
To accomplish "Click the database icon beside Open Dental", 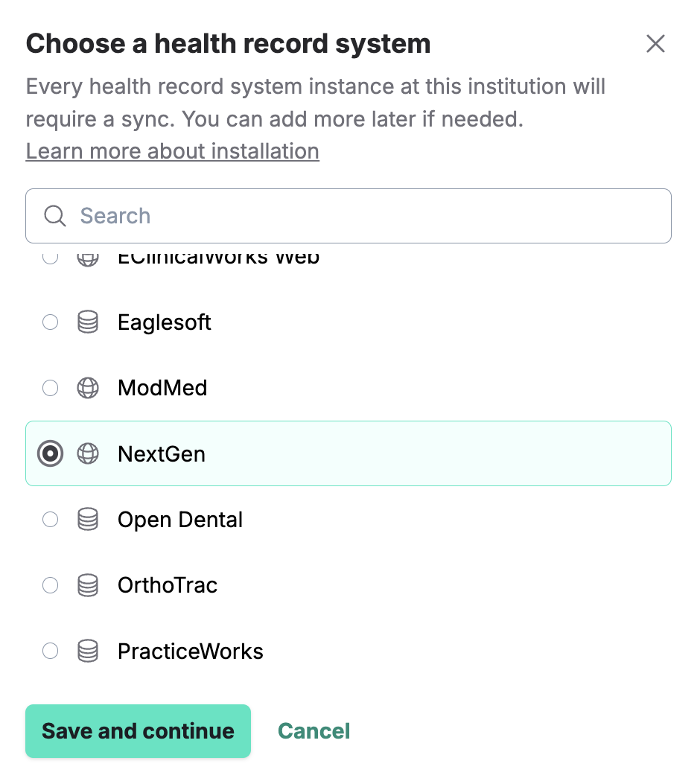I will coord(88,520).
